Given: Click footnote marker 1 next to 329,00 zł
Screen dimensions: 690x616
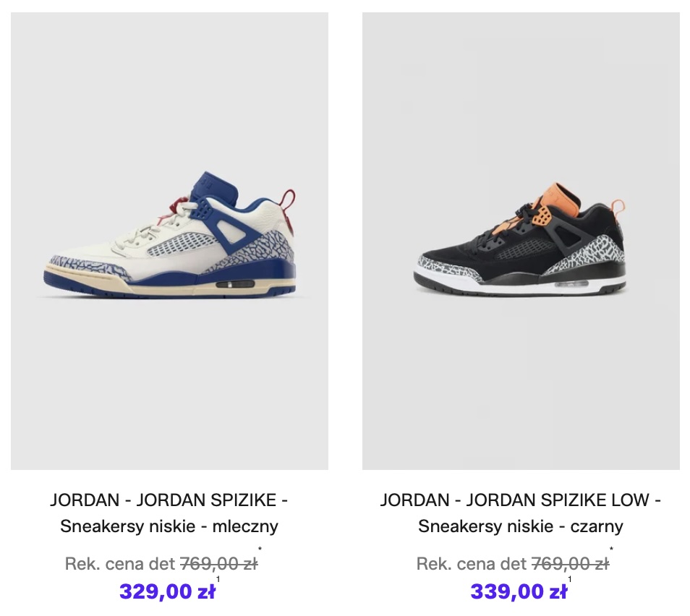Looking at the screenshot, I should tap(218, 579).
